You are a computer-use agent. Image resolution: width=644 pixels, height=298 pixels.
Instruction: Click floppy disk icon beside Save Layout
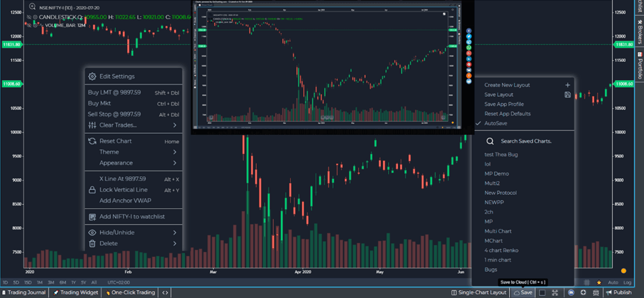pyautogui.click(x=567, y=95)
